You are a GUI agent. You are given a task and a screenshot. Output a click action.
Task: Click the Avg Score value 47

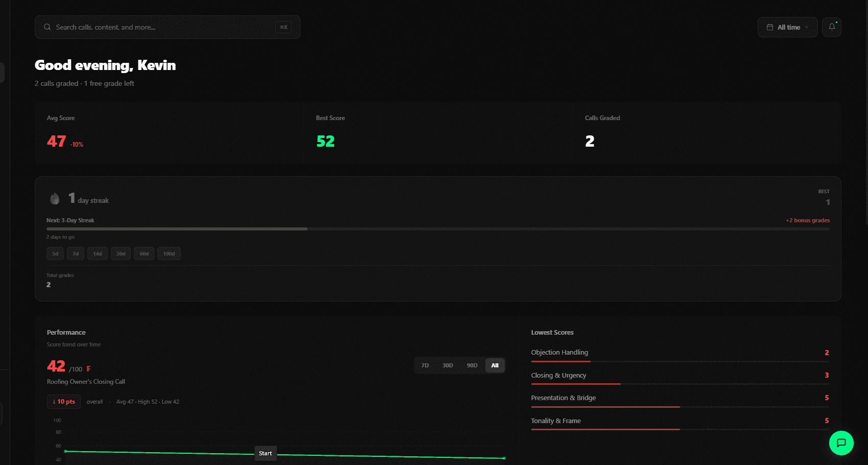point(56,141)
